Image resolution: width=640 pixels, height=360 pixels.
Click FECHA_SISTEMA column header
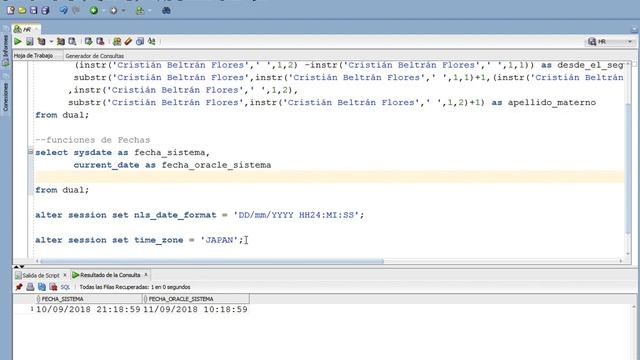[x=89, y=299]
